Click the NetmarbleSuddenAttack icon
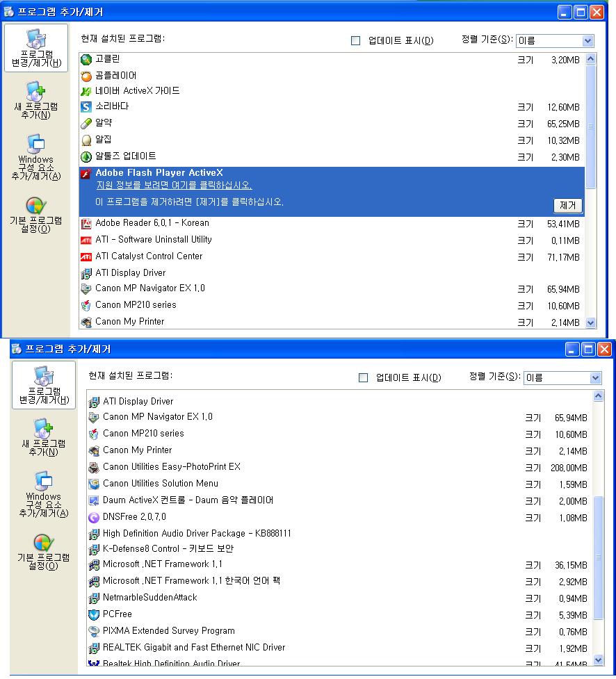Image resolution: width=616 pixels, height=679 pixels. (94, 598)
